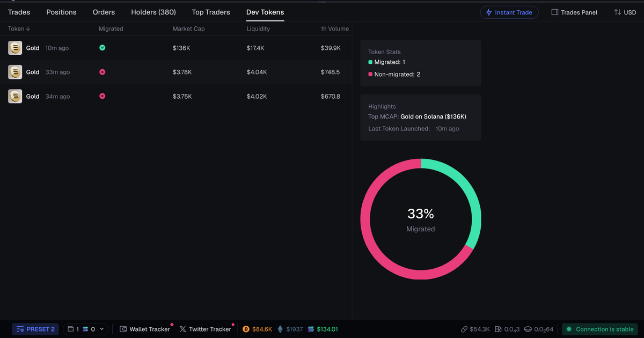
Task: Click the Ethereum price $1937
Action: 290,329
